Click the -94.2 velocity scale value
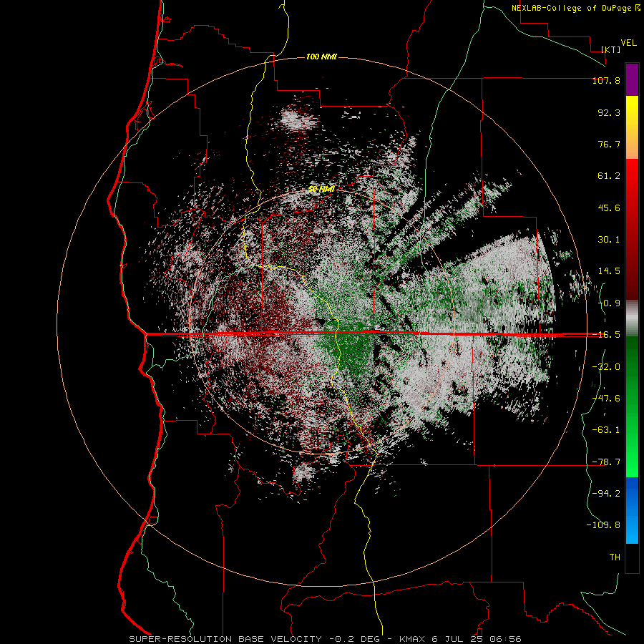Viewport: 644px width, 644px height. [606, 493]
